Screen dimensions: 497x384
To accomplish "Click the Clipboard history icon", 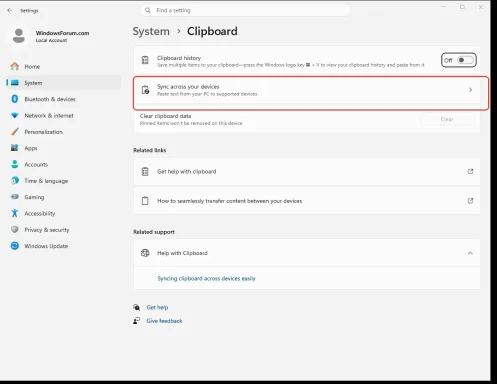I will click(145, 60).
